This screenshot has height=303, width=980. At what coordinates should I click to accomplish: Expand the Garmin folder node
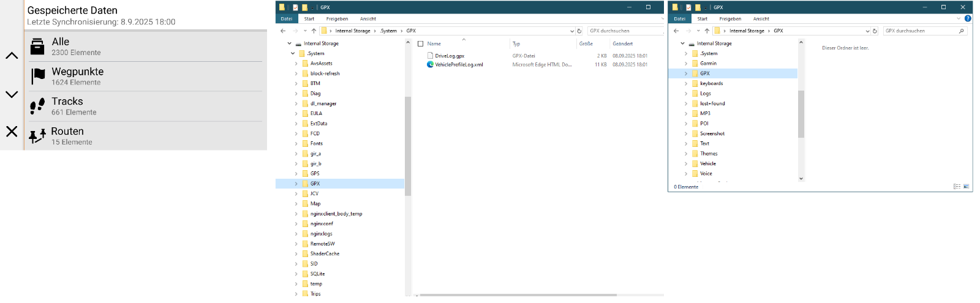point(686,64)
